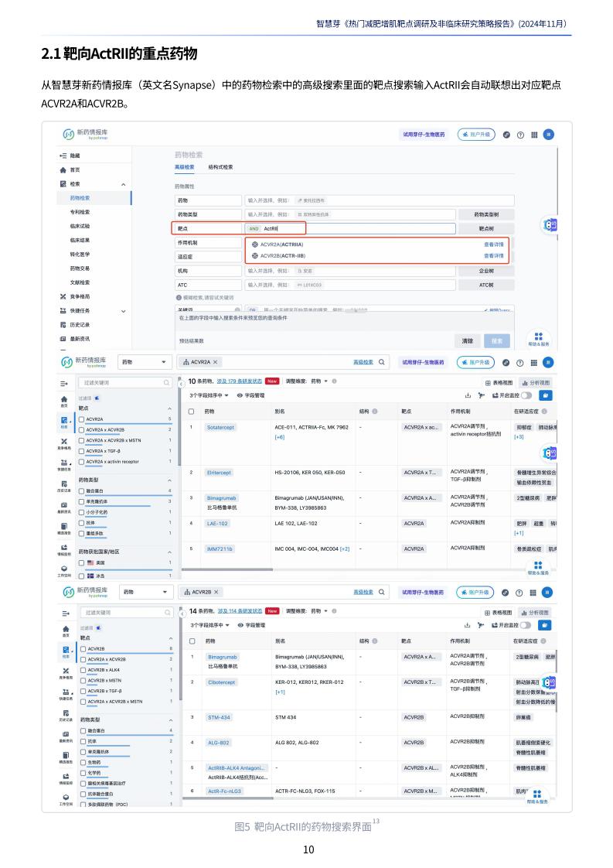
Task: Select 专利检索 in the top panel sidebar
Action: pyautogui.click(x=80, y=212)
